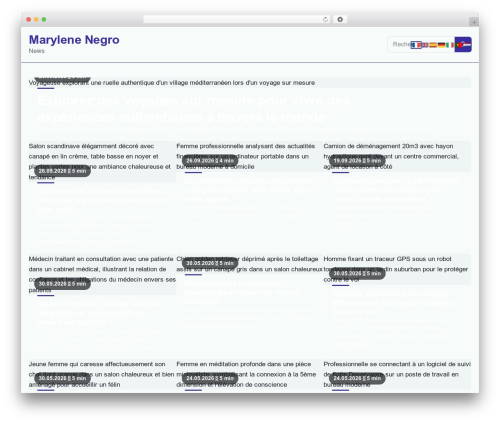Click the 26.09.2026 5 min badge on Salon card
This screenshot has height=423, width=500.
pos(62,171)
